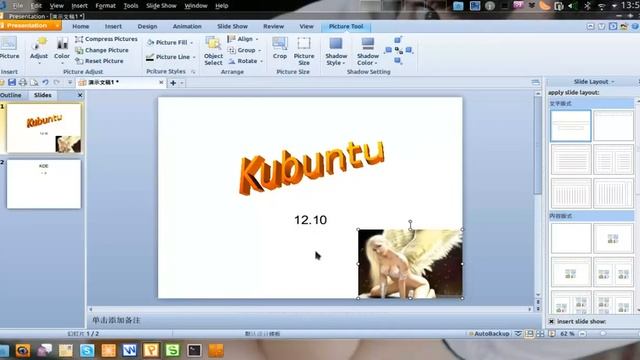The width and height of the screenshot is (640, 360).
Task: Close the Outline/Slides pane
Action: coord(80,95)
